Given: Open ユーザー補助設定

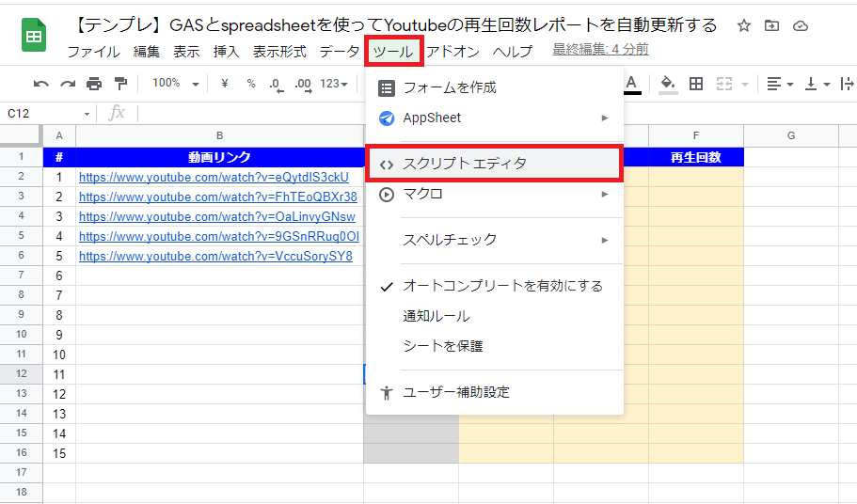Looking at the screenshot, I should coord(495,392).
